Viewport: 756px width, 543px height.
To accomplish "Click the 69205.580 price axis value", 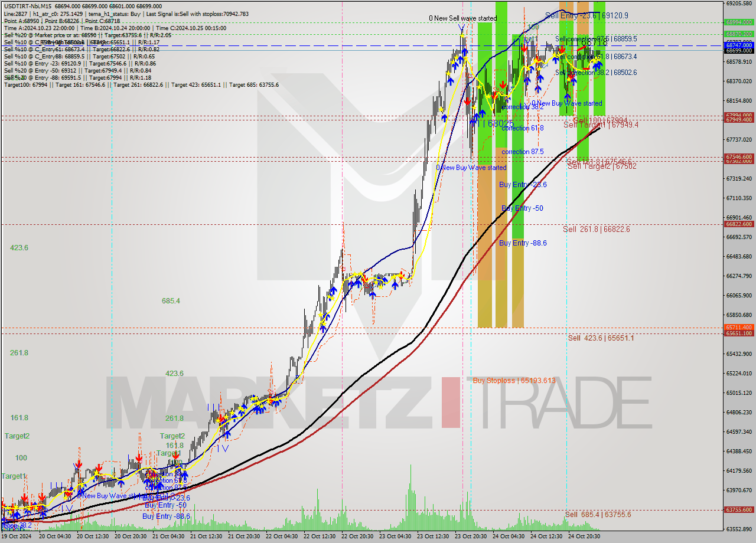I will (x=739, y=4).
